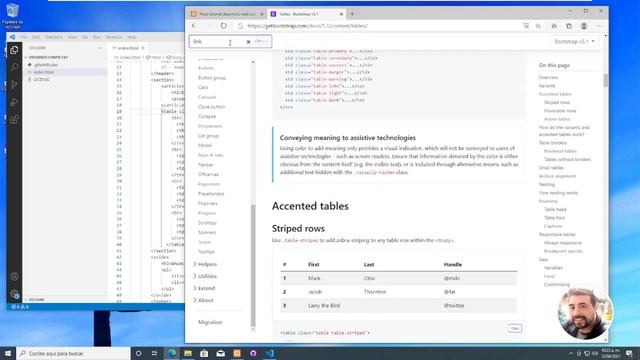Open browser profile avatar
Viewport: 640px width, 360px height.
(x=584, y=26)
